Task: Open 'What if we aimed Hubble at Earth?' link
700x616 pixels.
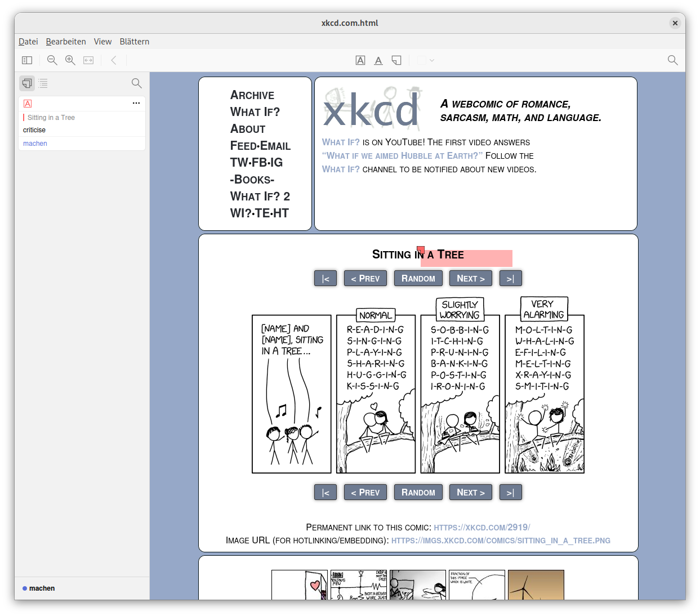Action: pos(402,156)
